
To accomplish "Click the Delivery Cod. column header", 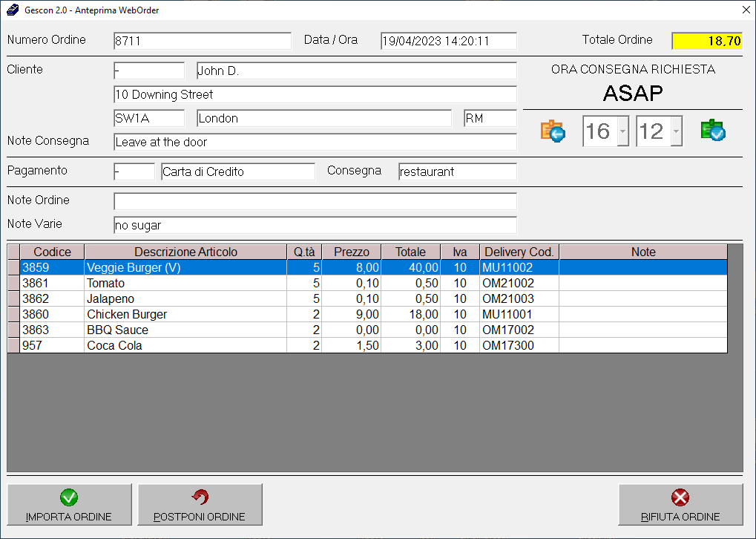I will 519,252.
